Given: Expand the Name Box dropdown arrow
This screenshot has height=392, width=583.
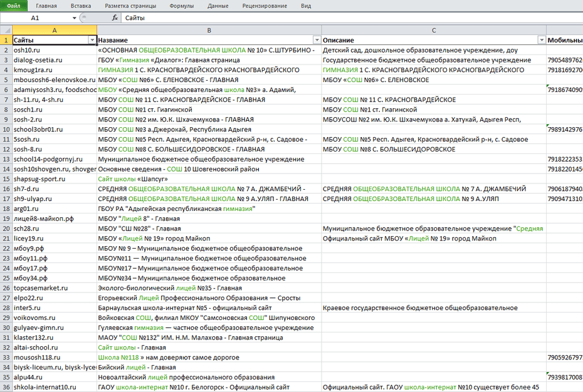Looking at the screenshot, I should (75, 18).
